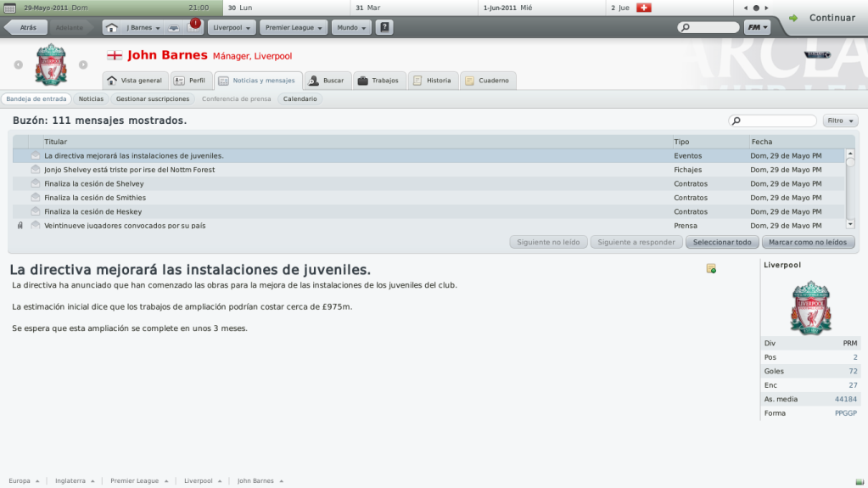Screen dimensions: 868x488
Task: Open the Historia tab
Action: tap(433, 81)
